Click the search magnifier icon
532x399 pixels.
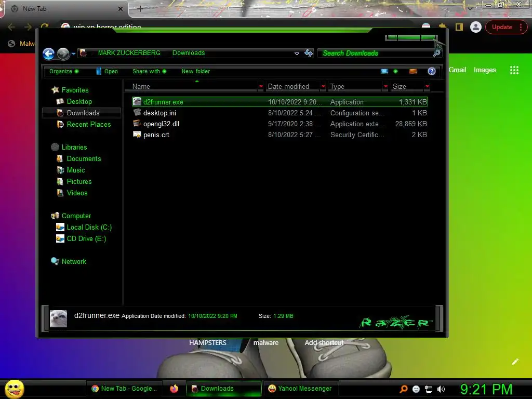[437, 53]
